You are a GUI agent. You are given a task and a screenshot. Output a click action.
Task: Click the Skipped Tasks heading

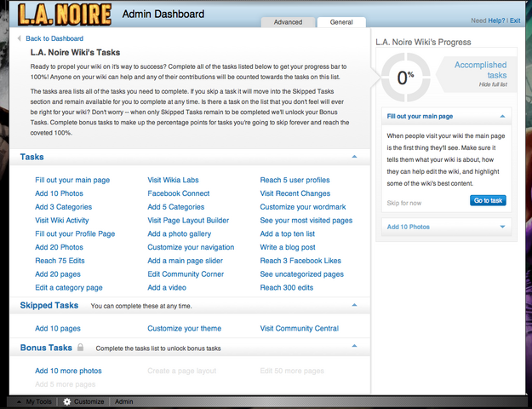(x=49, y=305)
